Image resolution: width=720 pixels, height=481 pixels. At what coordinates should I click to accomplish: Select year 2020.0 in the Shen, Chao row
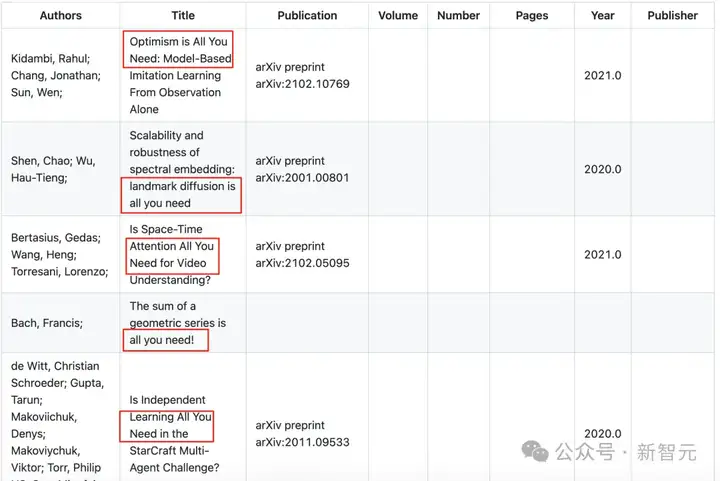(602, 169)
